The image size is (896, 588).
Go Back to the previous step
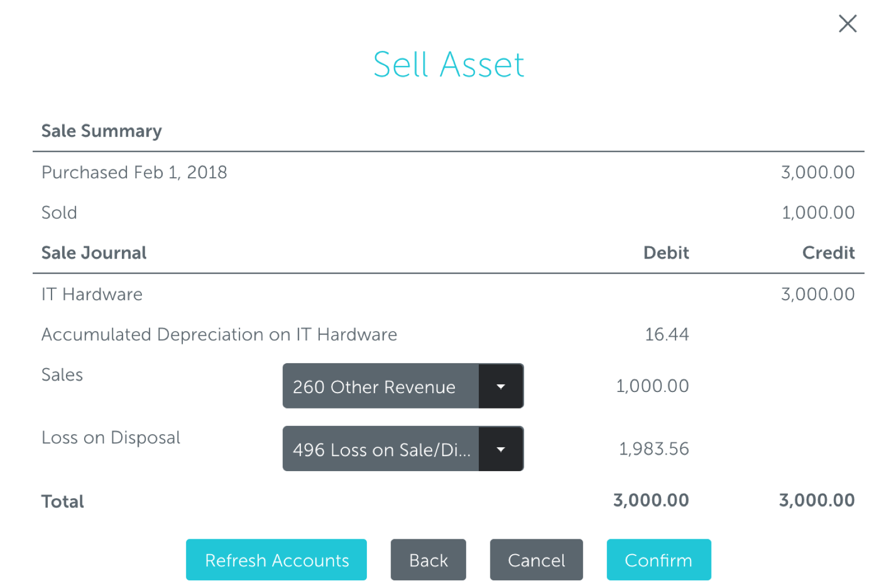point(428,559)
